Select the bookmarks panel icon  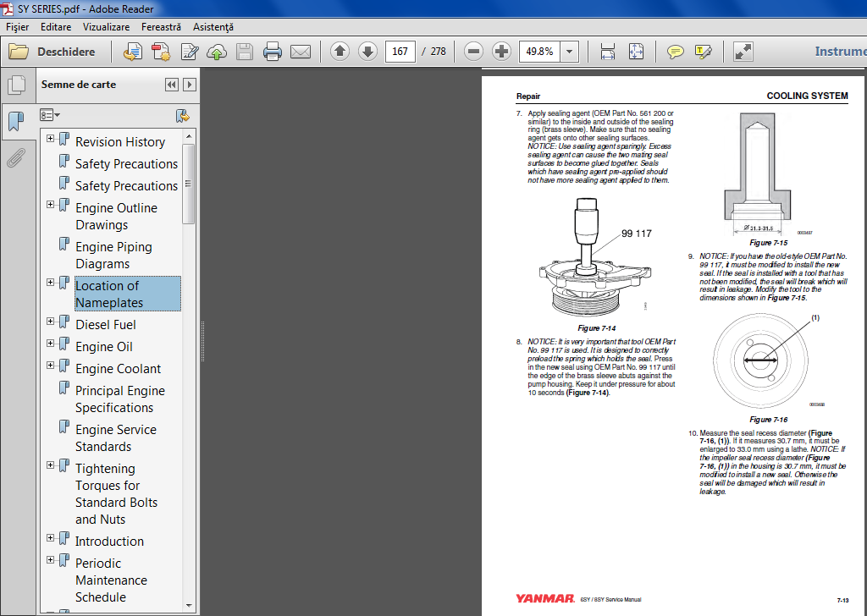point(17,120)
